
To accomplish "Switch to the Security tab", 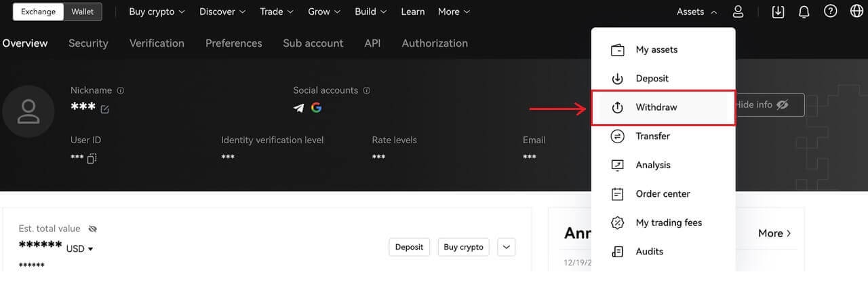I will click(88, 43).
